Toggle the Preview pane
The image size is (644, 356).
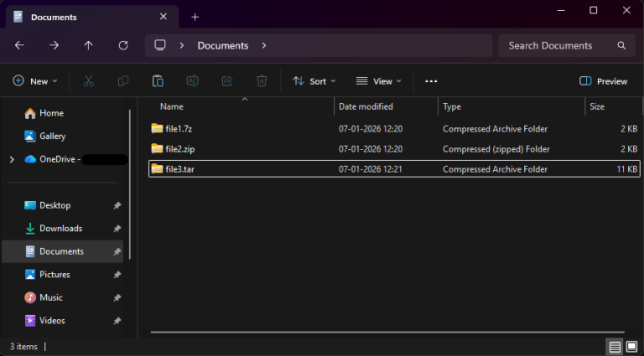coord(604,81)
